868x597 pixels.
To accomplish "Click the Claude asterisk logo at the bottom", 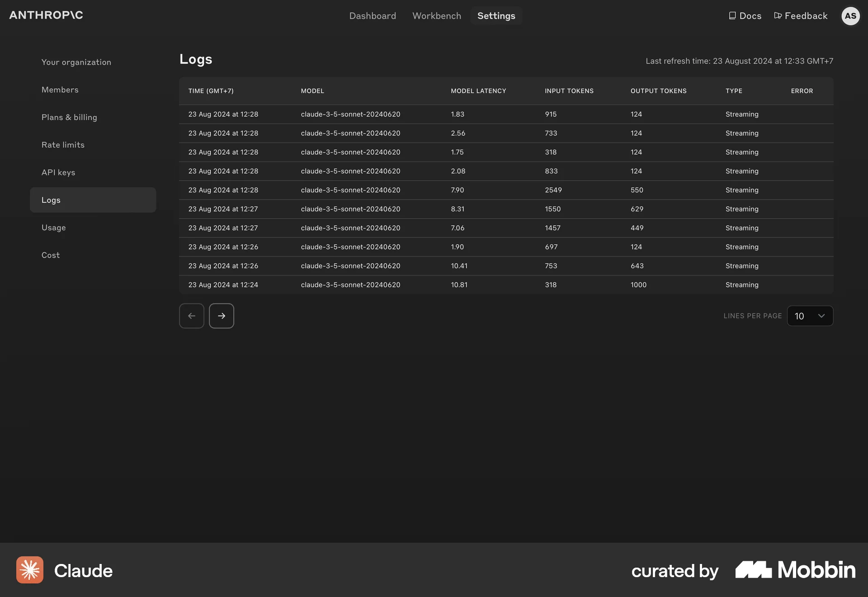I will click(x=29, y=569).
